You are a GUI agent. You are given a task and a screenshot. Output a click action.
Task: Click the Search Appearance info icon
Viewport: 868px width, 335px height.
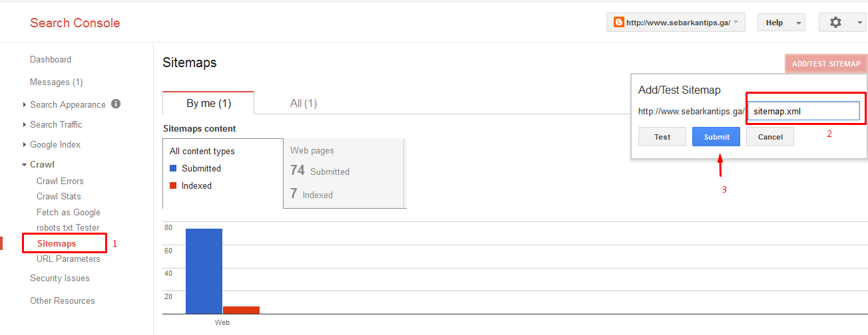point(116,104)
